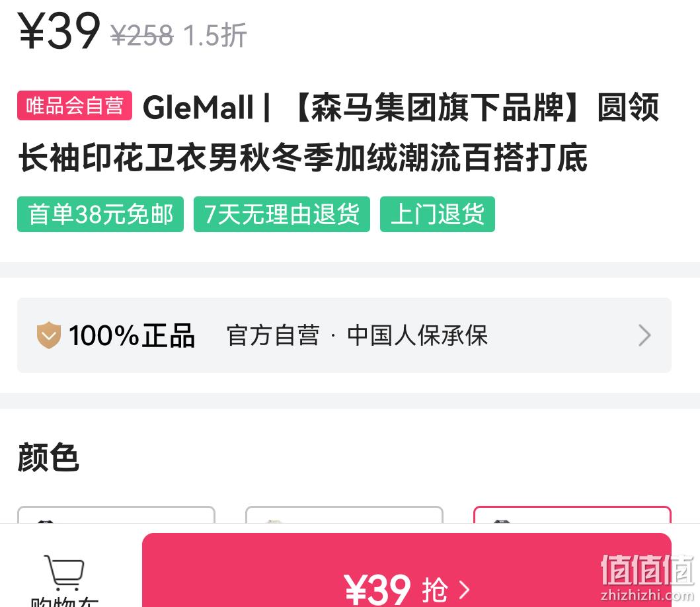
Task: Tap the 上门退货 green tag
Action: (x=438, y=214)
